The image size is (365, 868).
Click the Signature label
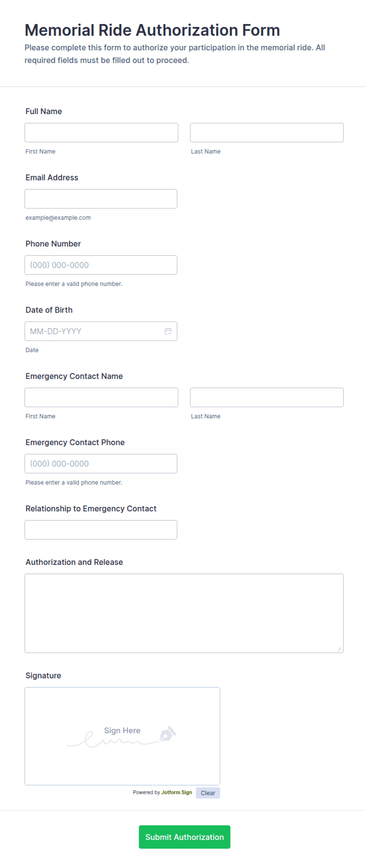point(43,676)
